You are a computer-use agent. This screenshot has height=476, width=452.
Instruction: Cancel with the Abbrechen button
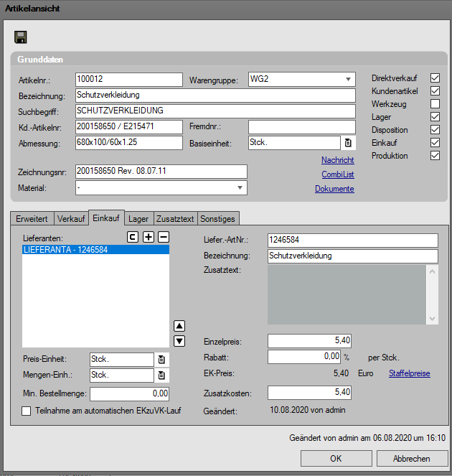[412, 458]
